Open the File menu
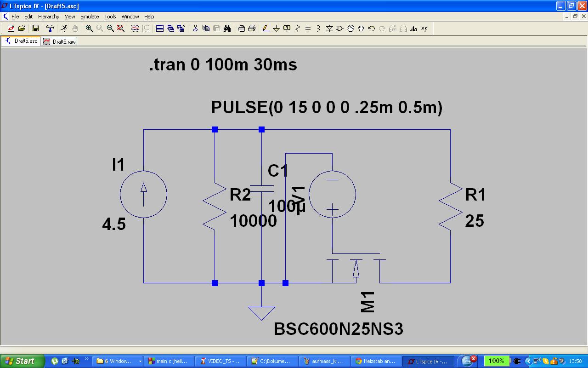Viewport: 588px width, 368px height. click(15, 17)
